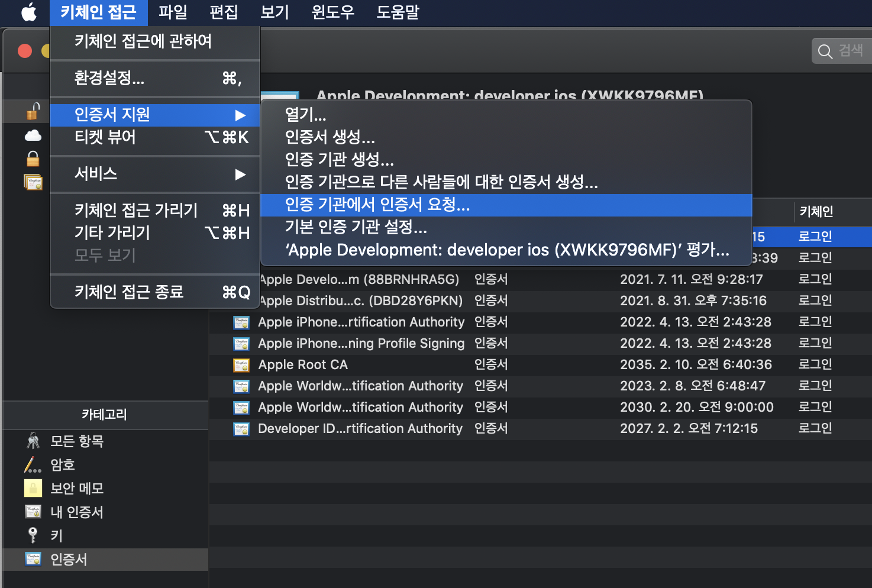Click the certificate icon beside 내 인증서

[x=33, y=512]
